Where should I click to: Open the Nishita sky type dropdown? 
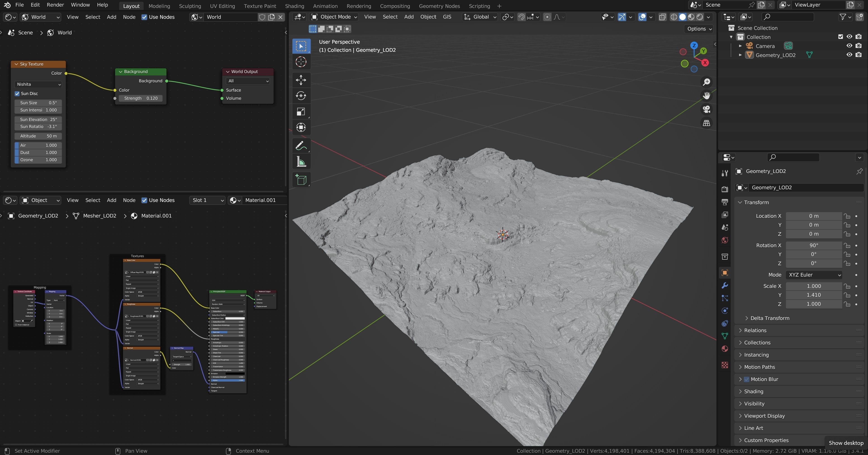tap(38, 84)
